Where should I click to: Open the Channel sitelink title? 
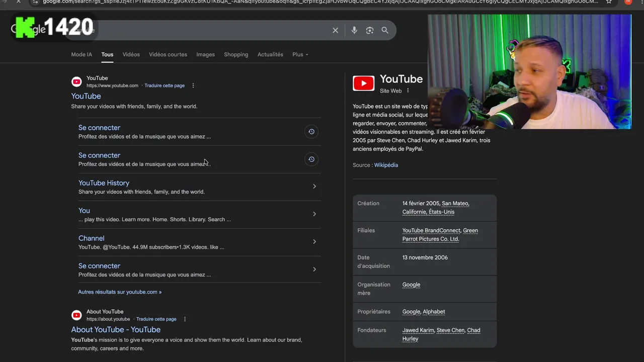[91, 238]
